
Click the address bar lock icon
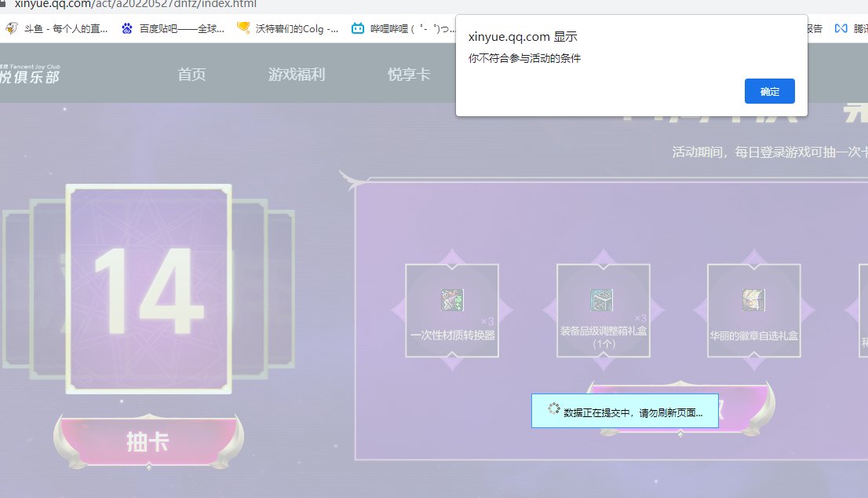click(3, 3)
